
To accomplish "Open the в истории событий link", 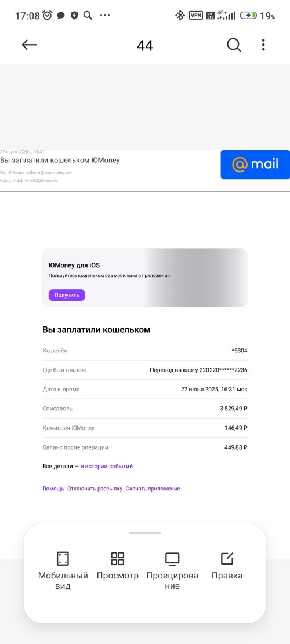I will click(106, 466).
